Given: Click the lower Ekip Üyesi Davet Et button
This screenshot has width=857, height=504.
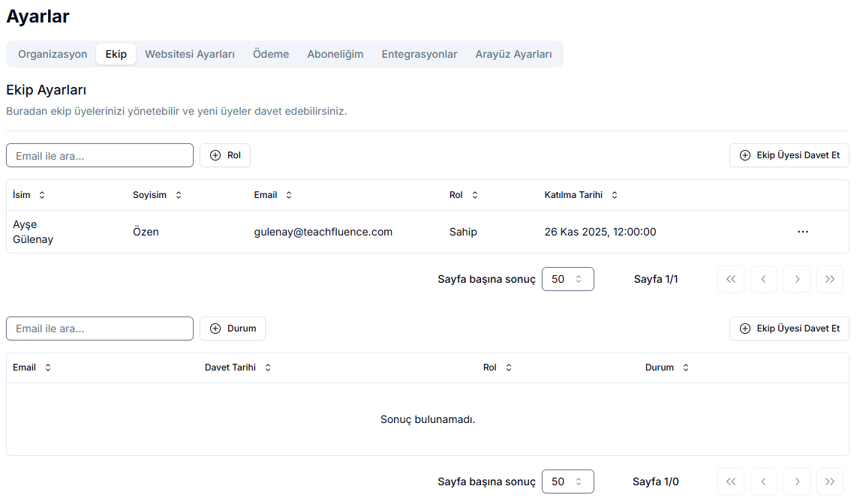Looking at the screenshot, I should point(789,328).
